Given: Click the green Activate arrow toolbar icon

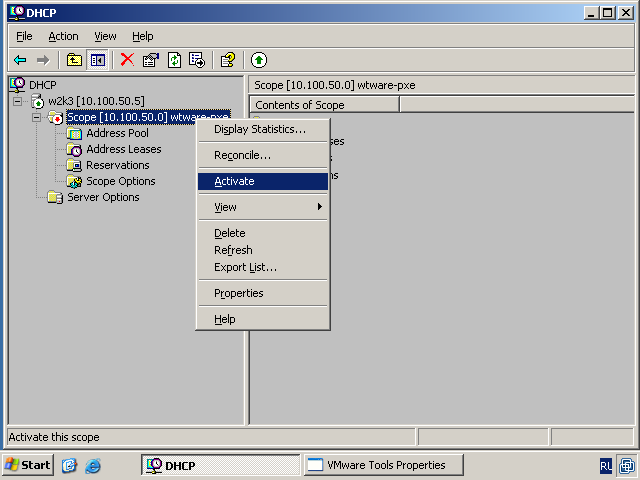Looking at the screenshot, I should 259,60.
